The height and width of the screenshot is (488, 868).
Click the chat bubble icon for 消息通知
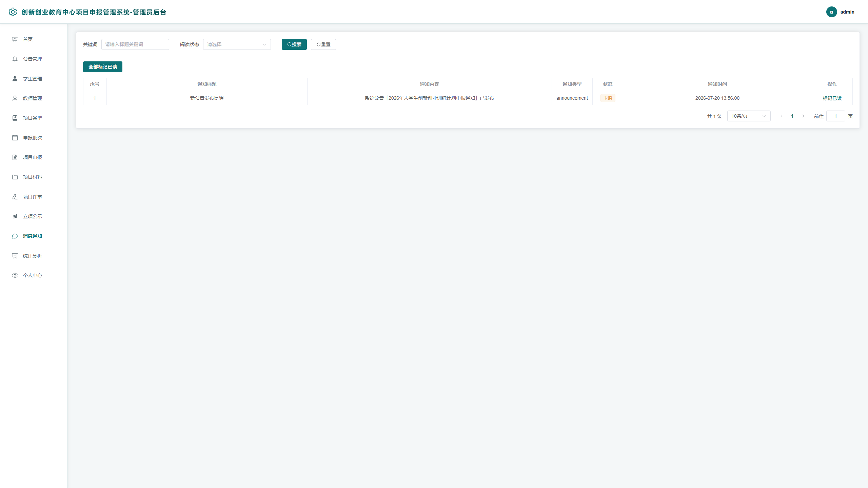point(15,236)
